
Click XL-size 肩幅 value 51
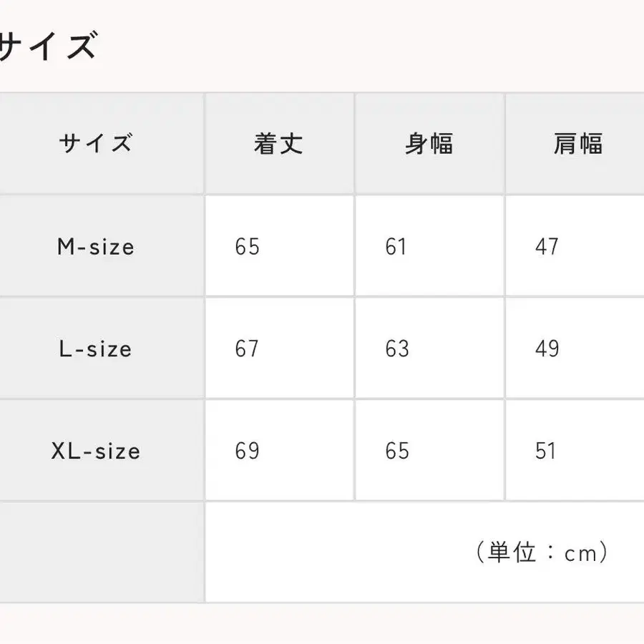click(546, 452)
